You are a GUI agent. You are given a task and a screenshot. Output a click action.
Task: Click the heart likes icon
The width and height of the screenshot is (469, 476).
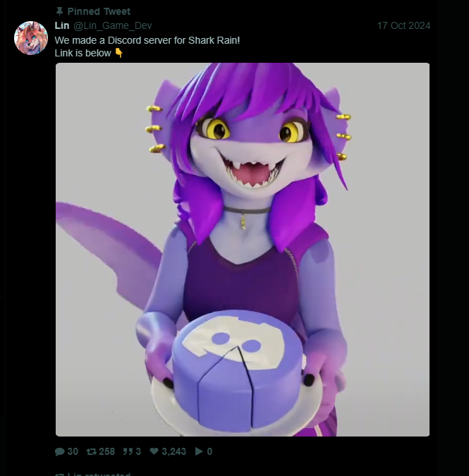click(x=154, y=451)
